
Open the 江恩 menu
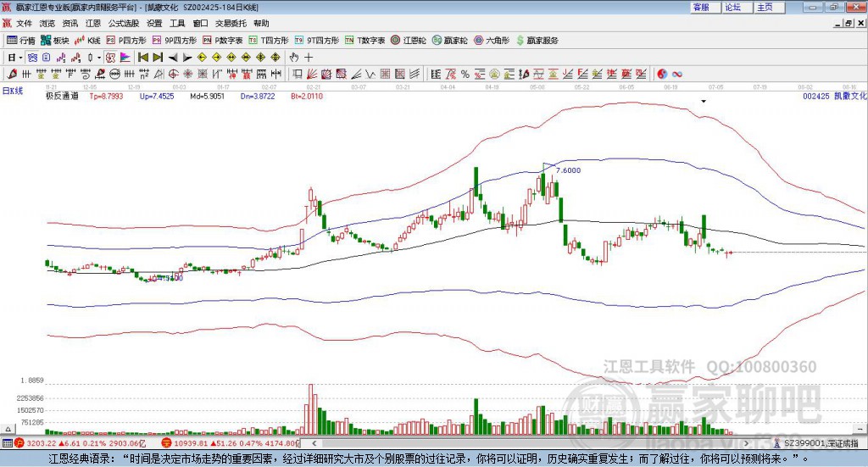[93, 23]
